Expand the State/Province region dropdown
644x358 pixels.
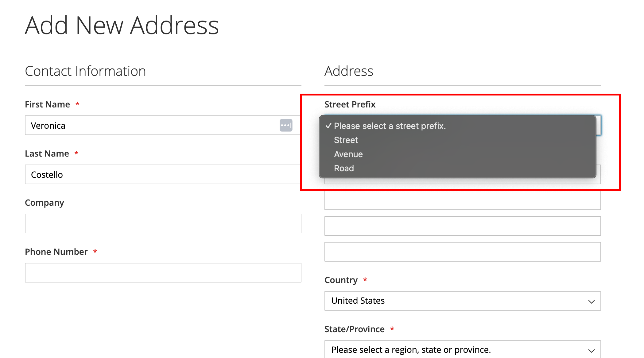click(x=463, y=349)
